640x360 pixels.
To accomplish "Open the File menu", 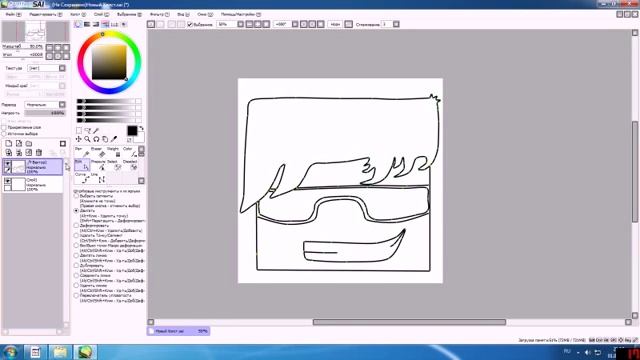I will [13, 14].
